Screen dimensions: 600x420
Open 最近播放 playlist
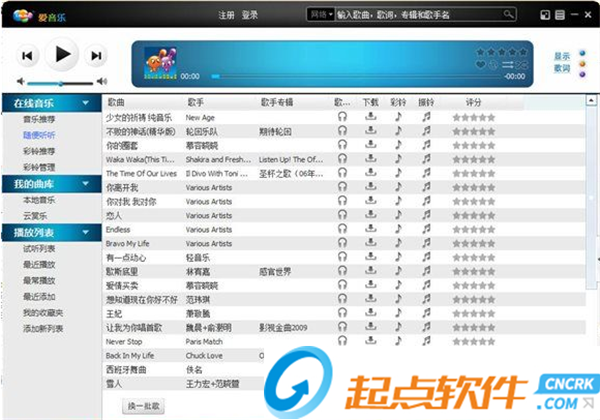[x=39, y=264]
